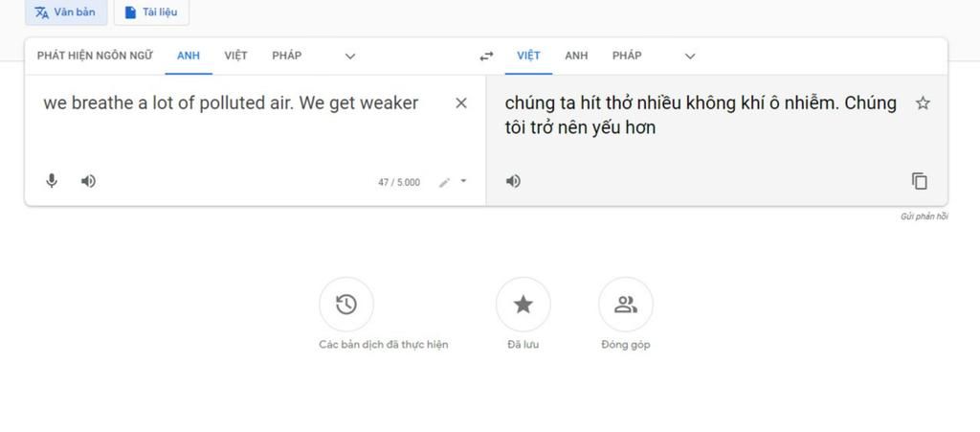Copy the translation to clipboard
This screenshot has width=980, height=432.
coord(920,181)
